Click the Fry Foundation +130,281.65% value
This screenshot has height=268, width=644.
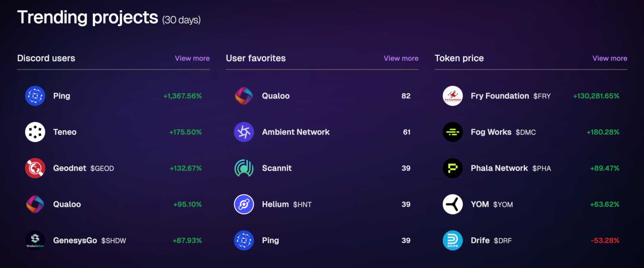point(596,96)
